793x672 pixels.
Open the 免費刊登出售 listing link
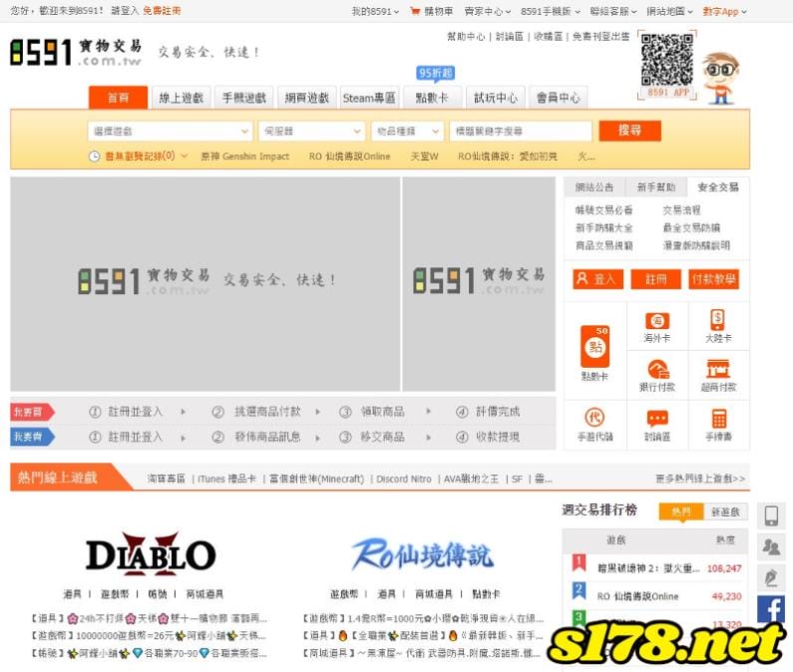coord(600,36)
